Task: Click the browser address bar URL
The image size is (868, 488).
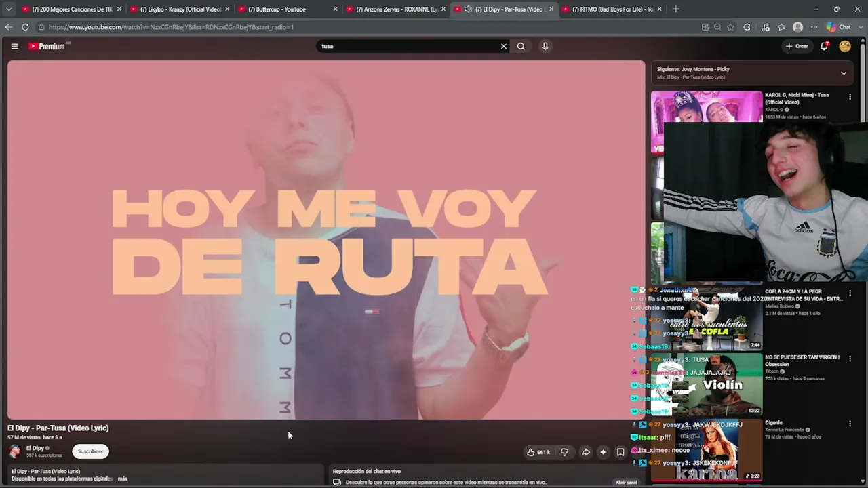Action: [x=171, y=27]
